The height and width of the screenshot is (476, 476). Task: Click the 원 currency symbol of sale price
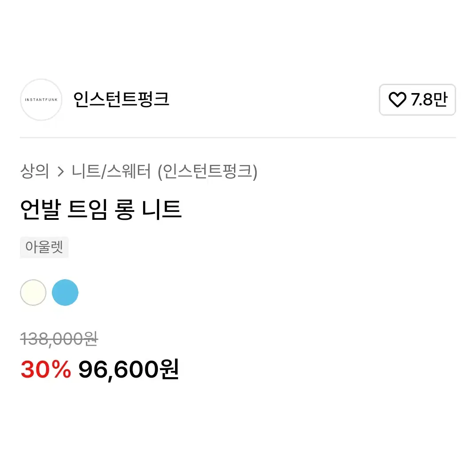169,369
